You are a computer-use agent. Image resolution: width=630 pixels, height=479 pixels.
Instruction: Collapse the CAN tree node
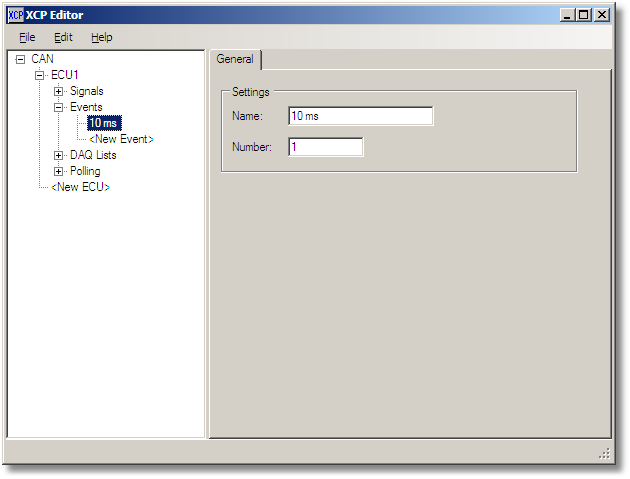point(20,60)
